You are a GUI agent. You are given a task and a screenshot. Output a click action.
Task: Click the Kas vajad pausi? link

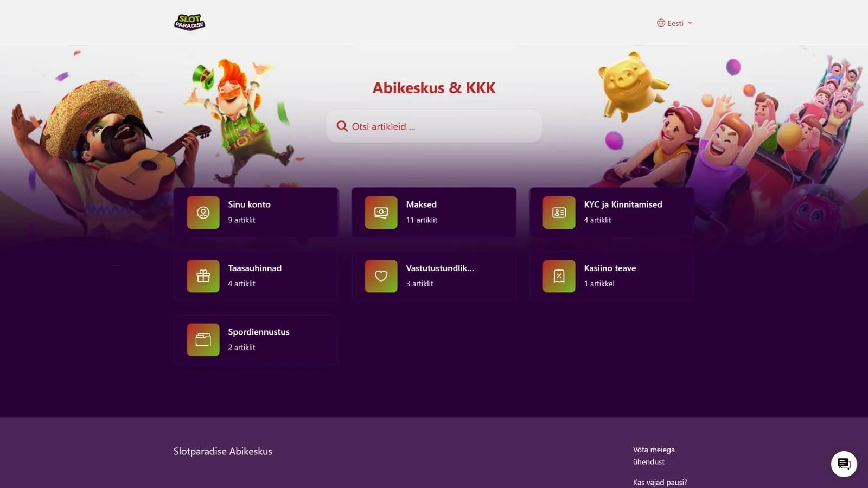(660, 482)
